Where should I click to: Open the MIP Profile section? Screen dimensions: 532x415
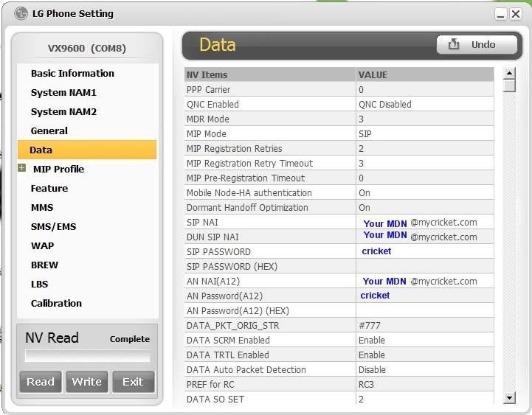click(58, 169)
